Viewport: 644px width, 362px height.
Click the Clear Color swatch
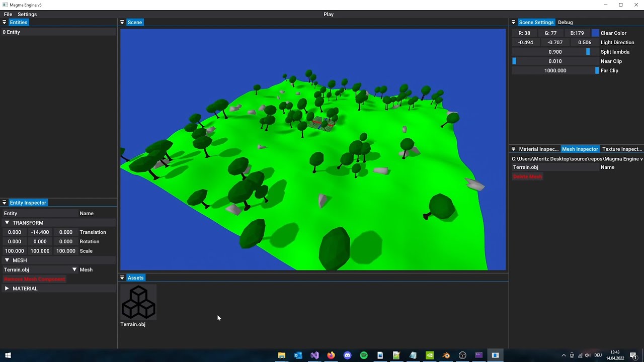(595, 33)
